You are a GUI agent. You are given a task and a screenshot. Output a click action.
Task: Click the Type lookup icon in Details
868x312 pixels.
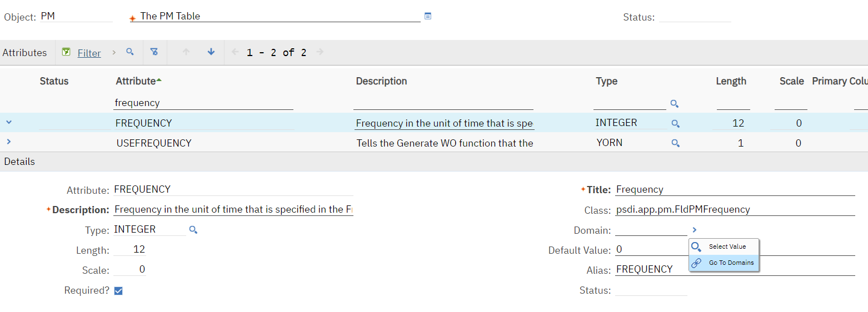pyautogui.click(x=193, y=230)
